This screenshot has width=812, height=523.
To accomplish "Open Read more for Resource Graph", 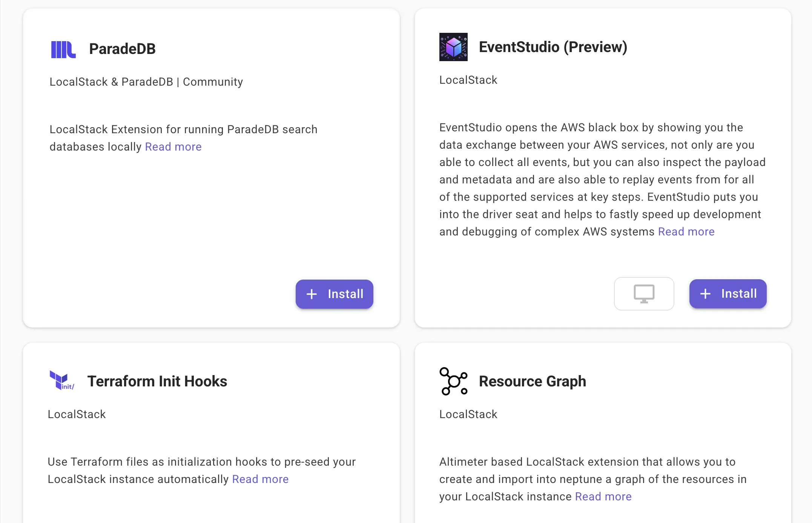I will point(603,496).
